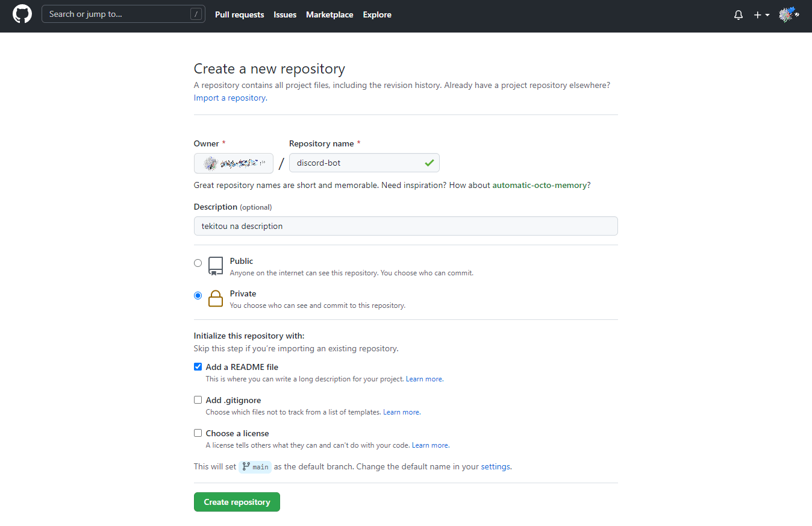Viewport: 812px width, 526px height.
Task: Click the Initialize this repository with label
Action: click(249, 336)
